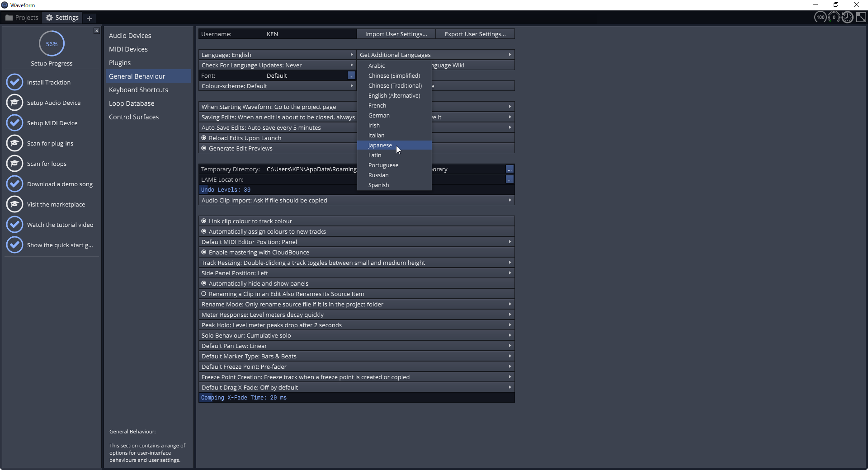Open Get Additional Languages submenu
The height and width of the screenshot is (470, 868).
click(436, 55)
